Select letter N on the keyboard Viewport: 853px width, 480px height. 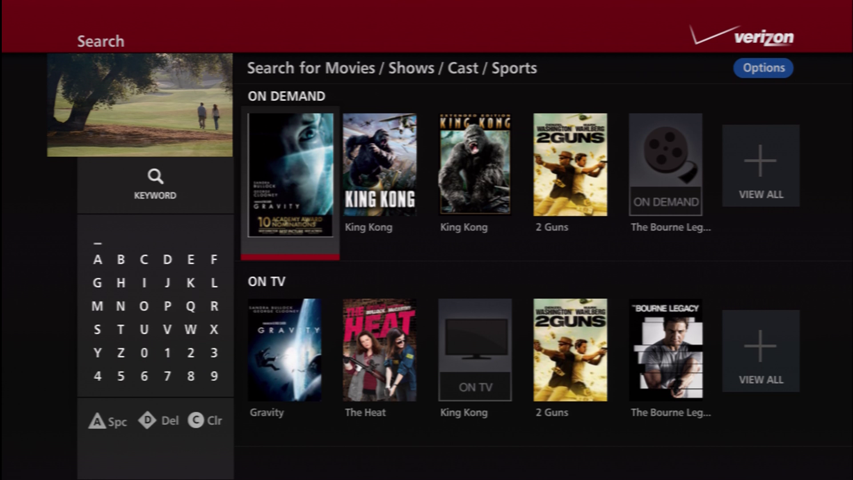point(121,306)
